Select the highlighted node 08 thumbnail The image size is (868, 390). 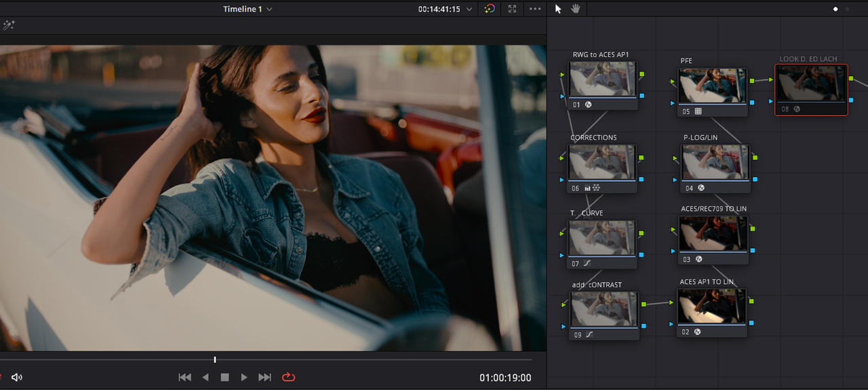click(811, 84)
